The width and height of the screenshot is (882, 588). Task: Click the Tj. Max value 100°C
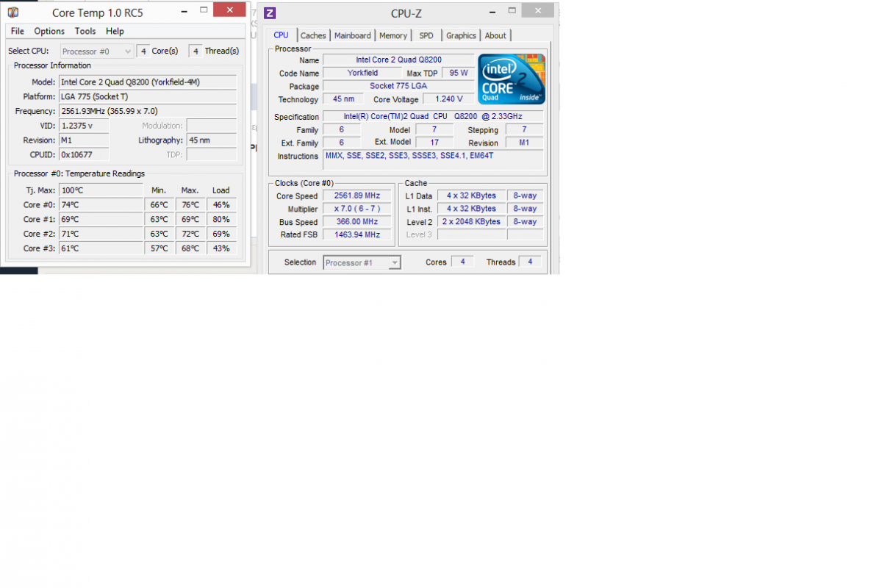pos(101,190)
